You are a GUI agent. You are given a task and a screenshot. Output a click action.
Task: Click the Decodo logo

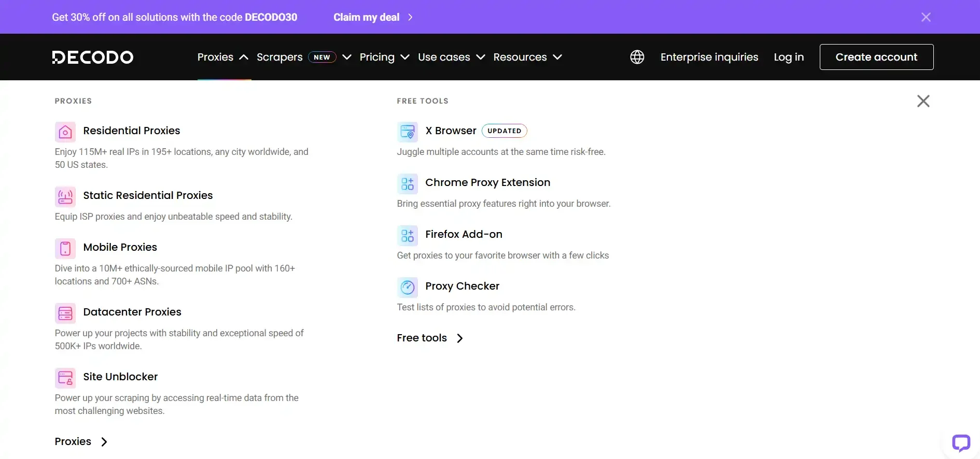(x=93, y=57)
